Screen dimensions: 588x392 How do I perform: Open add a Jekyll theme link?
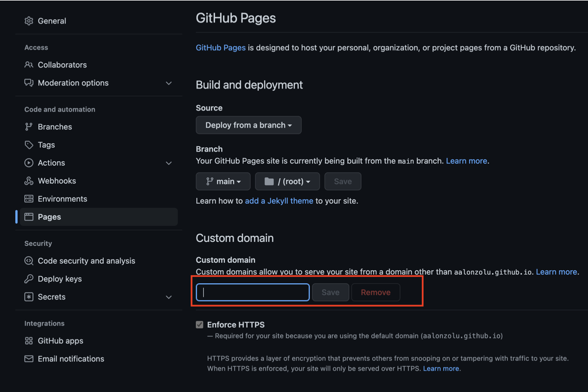click(x=279, y=201)
